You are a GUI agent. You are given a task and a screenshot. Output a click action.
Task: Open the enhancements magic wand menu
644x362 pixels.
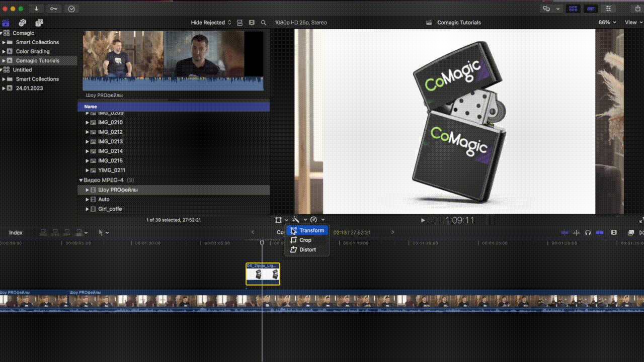tap(296, 220)
